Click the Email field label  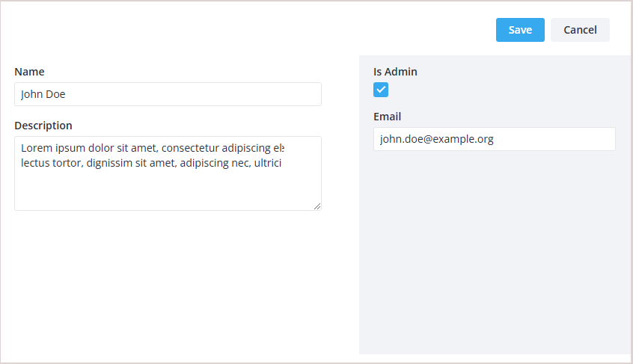387,117
